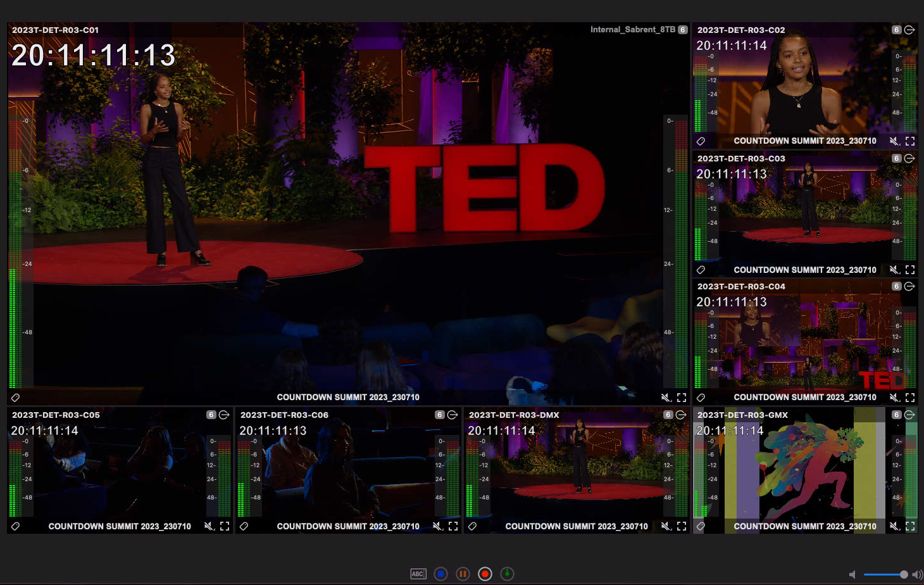The image size is (924, 585).
Task: Click the high volume speaker icon
Action: click(x=917, y=574)
